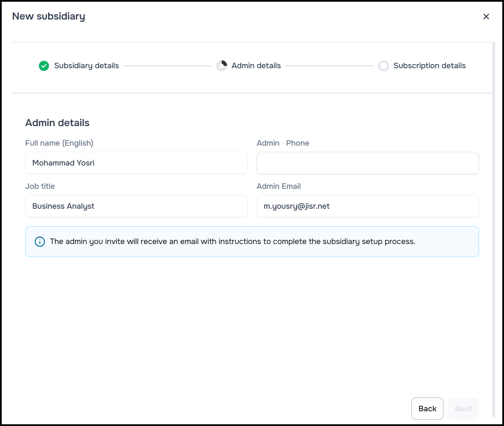The height and width of the screenshot is (426, 504).
Task: Click the info icon in the notice banner
Action: tap(40, 242)
